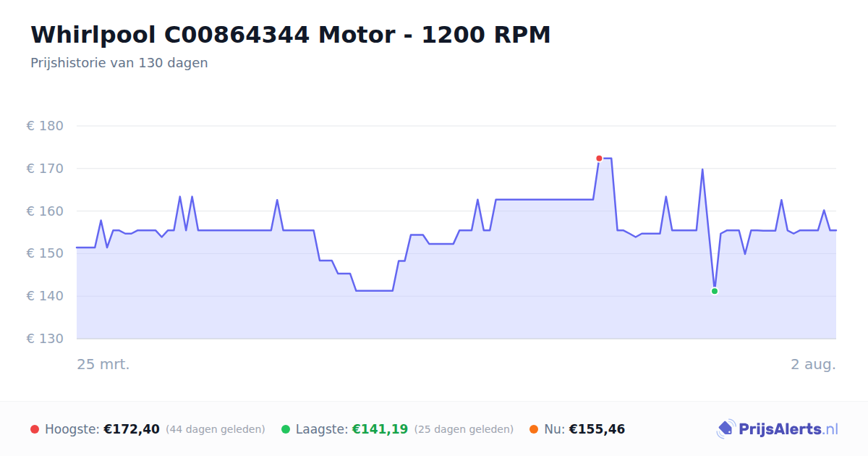Click the title Whirlpool C00864344 Motor
This screenshot has height=456, width=868.
[291, 34]
